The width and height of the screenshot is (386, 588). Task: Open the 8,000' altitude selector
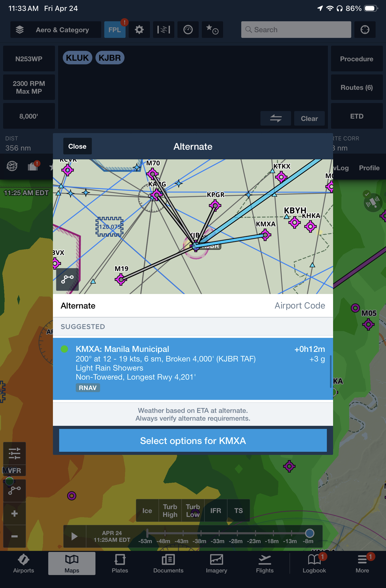click(29, 116)
